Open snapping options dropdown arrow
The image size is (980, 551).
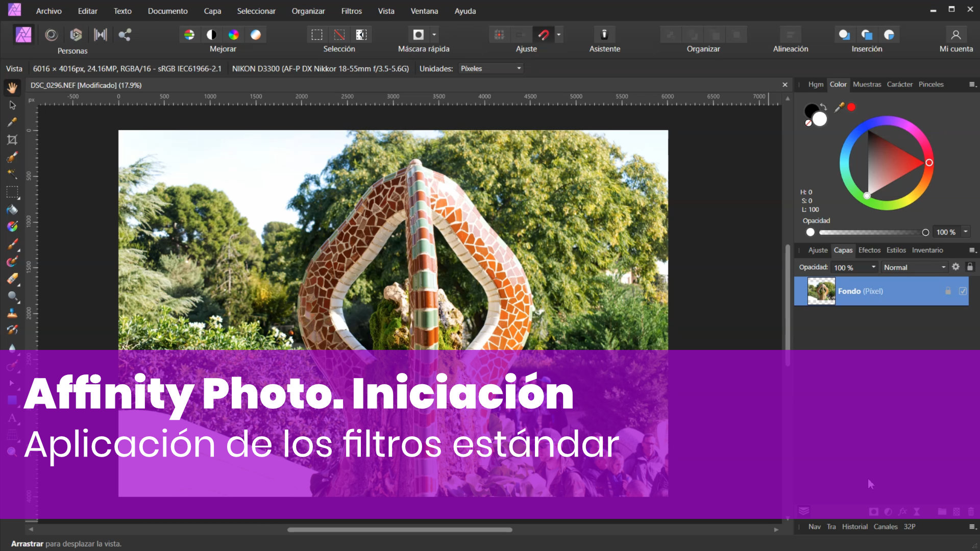pos(559,35)
